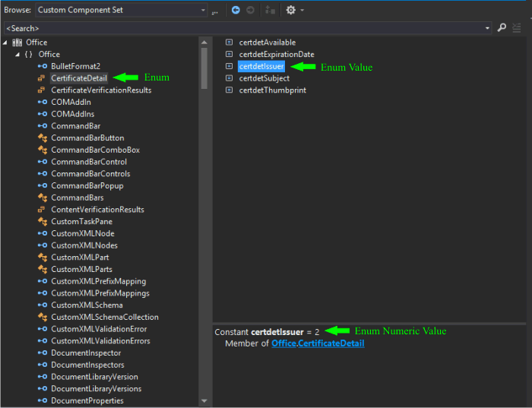Open the Search box history dropdown arrow

tap(488, 28)
